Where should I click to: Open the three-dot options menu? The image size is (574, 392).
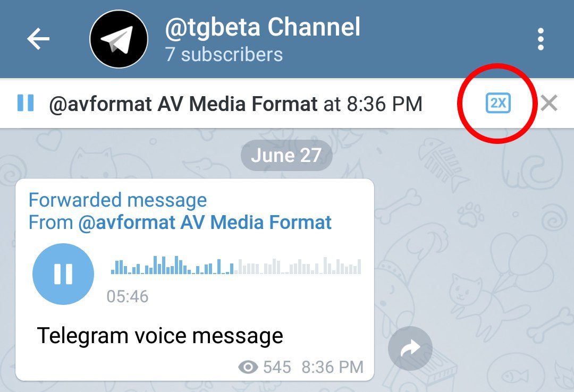tap(541, 39)
